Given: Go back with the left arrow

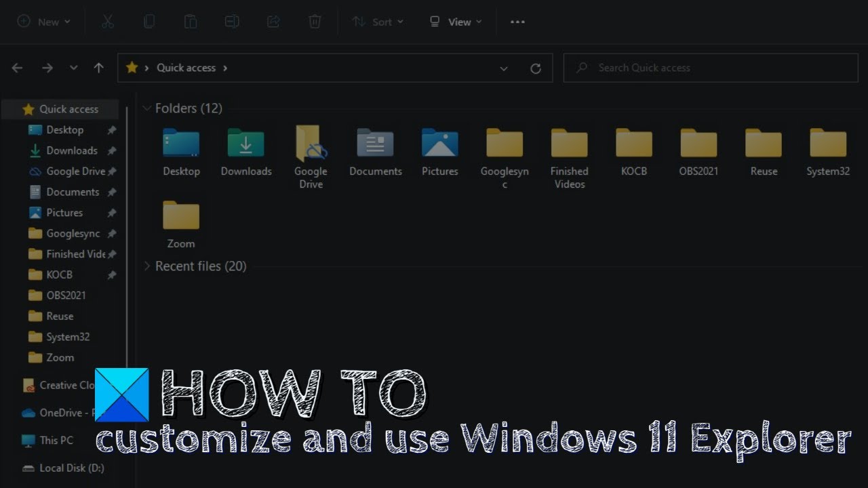Looking at the screenshot, I should pyautogui.click(x=17, y=68).
